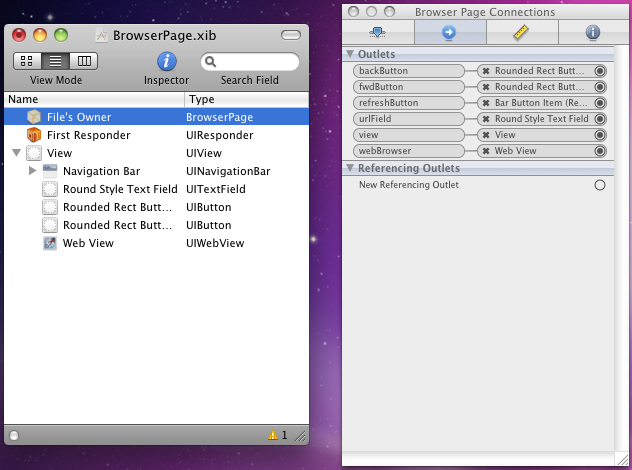Screen dimensions: 632x470
Task: Switch to column view mode
Action: click(x=83, y=61)
